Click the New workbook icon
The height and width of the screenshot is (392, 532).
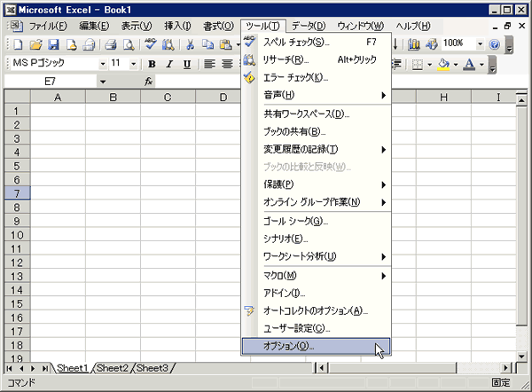(x=18, y=44)
